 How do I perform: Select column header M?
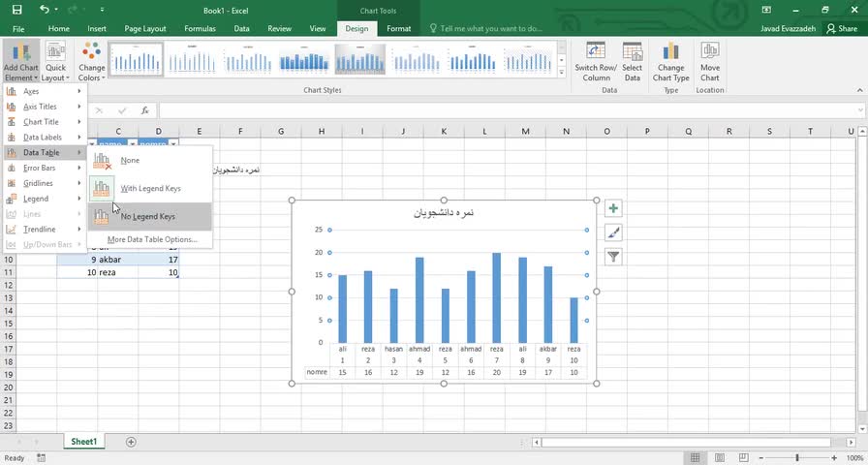(x=525, y=131)
